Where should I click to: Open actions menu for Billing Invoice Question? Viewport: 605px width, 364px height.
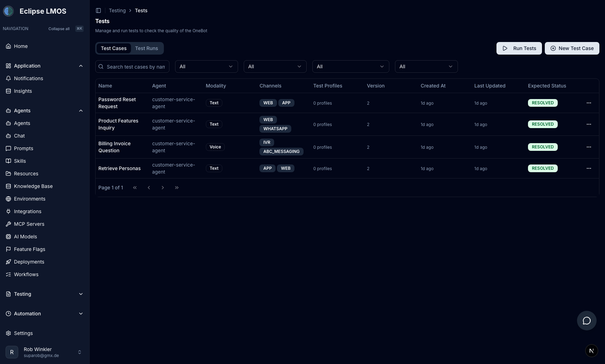(589, 147)
